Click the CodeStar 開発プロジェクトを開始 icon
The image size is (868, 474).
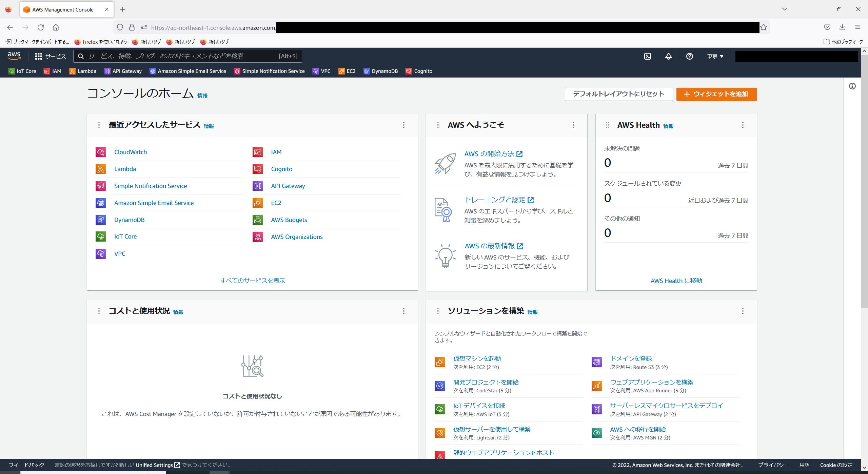[x=440, y=386]
